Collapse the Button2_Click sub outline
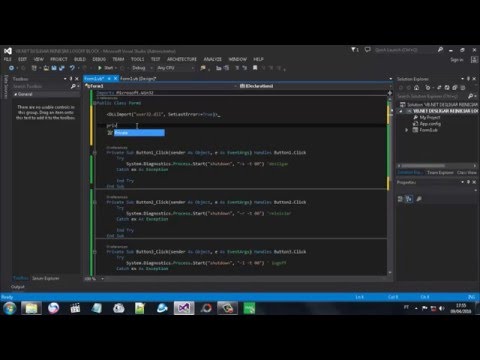 [95, 202]
